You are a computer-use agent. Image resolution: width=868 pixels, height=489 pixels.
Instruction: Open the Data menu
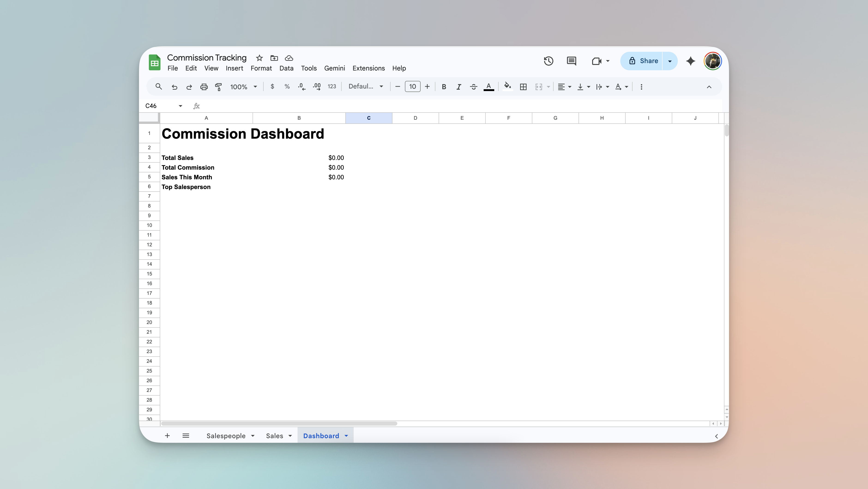coord(286,68)
